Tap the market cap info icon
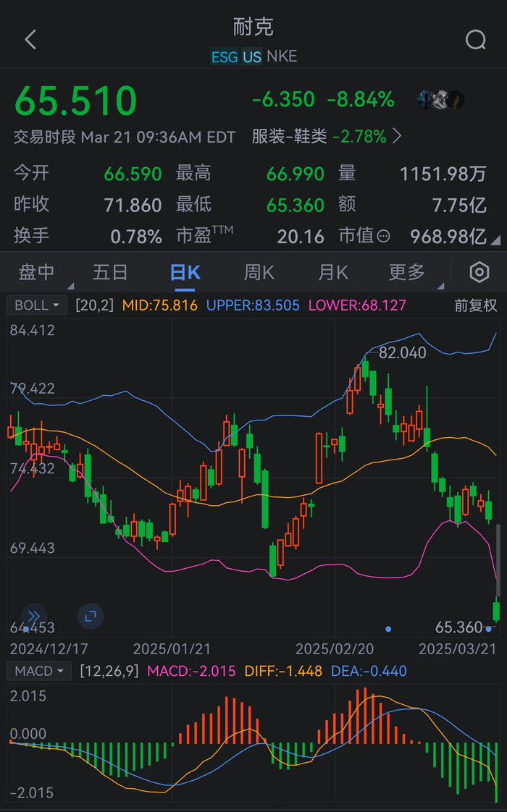 coord(383,237)
